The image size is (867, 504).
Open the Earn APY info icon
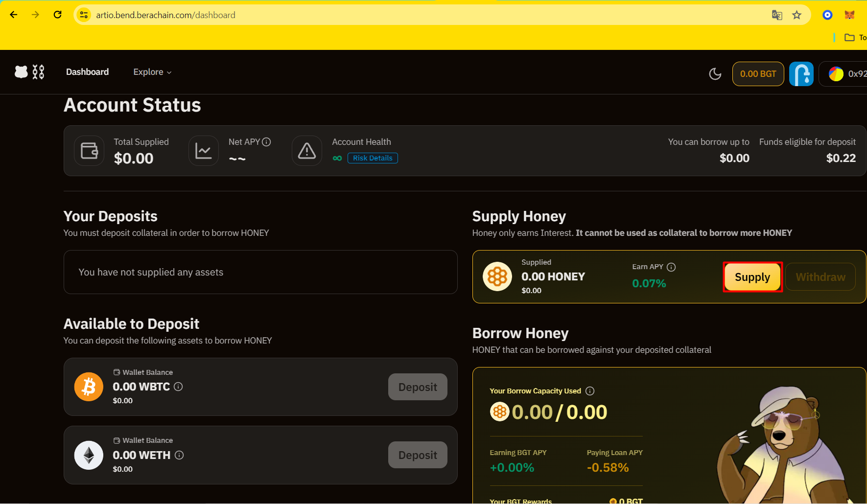pyautogui.click(x=671, y=267)
